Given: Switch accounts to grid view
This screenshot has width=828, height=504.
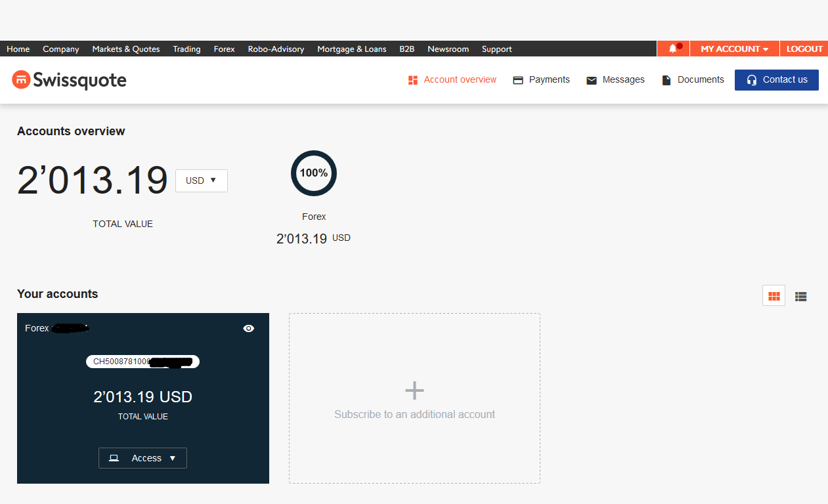Looking at the screenshot, I should (x=774, y=295).
